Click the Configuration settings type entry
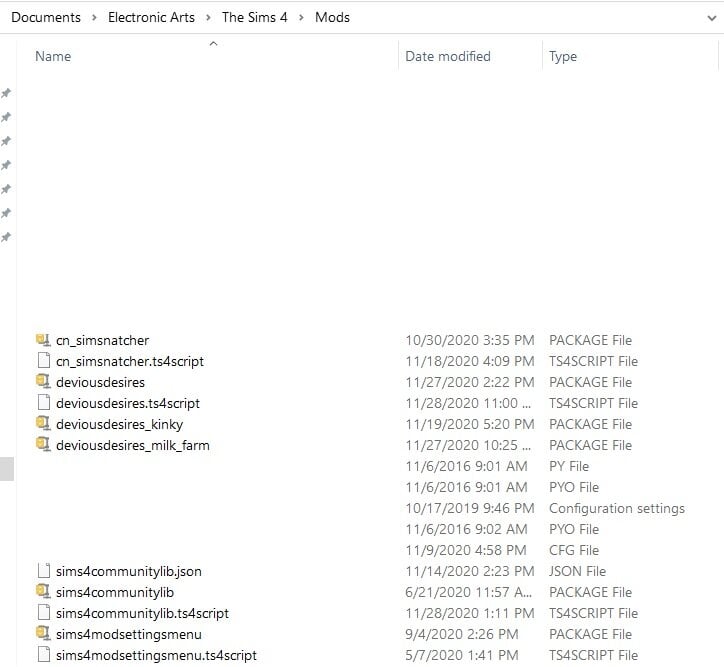Image resolution: width=724 pixels, height=667 pixels. [617, 508]
